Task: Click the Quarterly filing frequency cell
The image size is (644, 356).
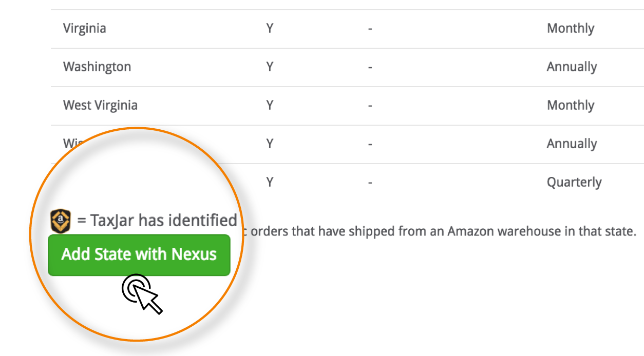Action: click(574, 183)
